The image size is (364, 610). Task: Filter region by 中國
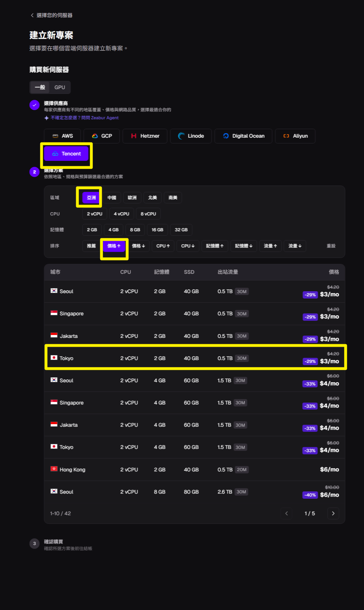pos(112,198)
